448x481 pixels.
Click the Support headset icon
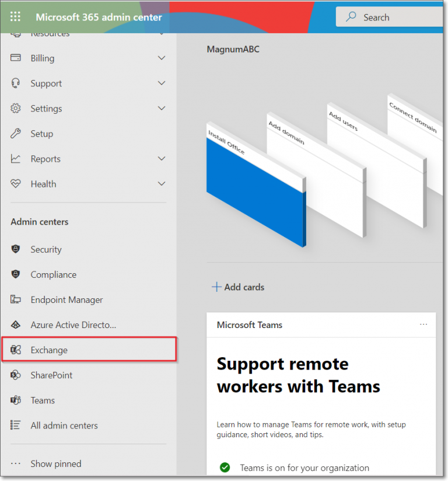[16, 83]
